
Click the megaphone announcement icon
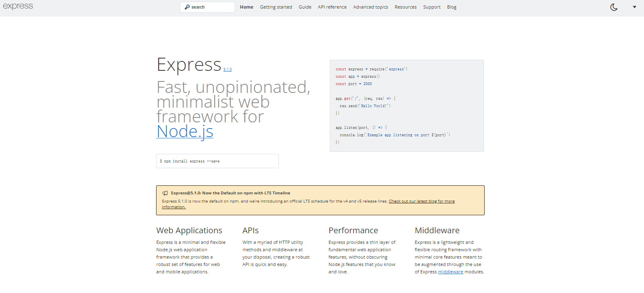click(165, 193)
